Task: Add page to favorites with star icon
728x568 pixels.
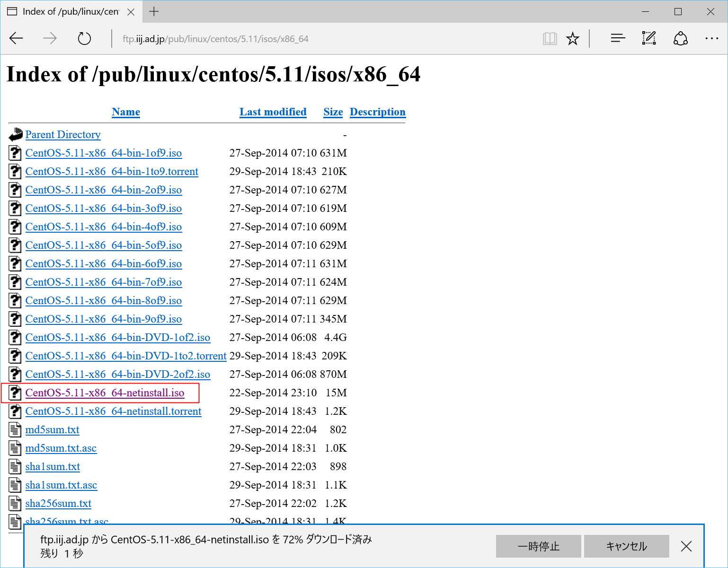Action: (573, 38)
